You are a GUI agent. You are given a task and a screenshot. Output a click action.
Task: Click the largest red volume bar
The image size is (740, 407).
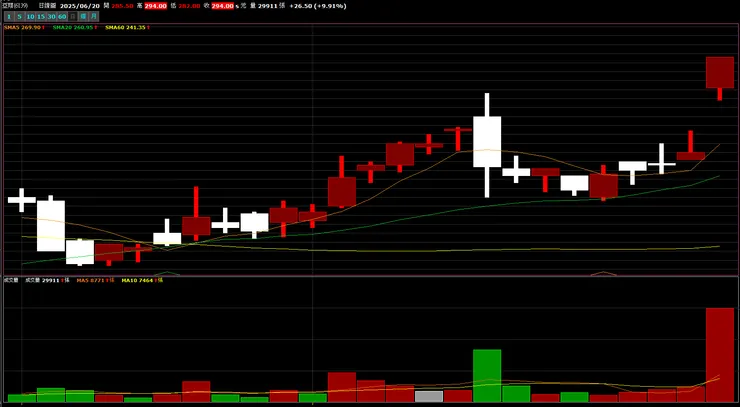[720, 355]
